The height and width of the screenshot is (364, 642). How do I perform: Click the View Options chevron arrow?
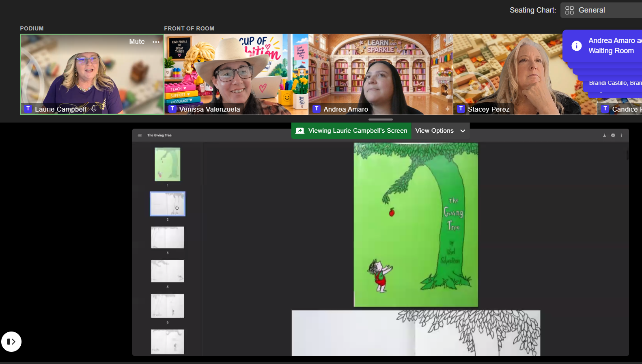(463, 131)
